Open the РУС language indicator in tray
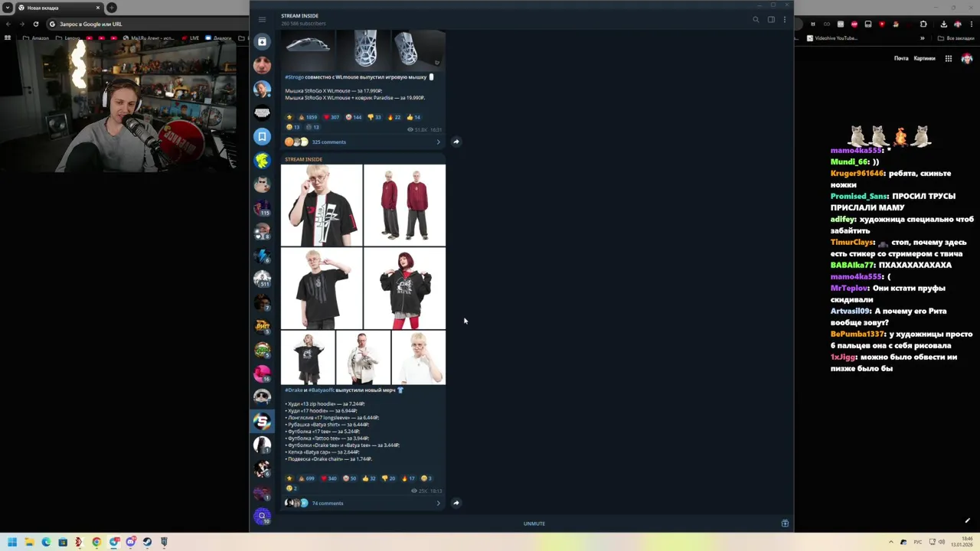This screenshot has width=980, height=551. [x=918, y=542]
